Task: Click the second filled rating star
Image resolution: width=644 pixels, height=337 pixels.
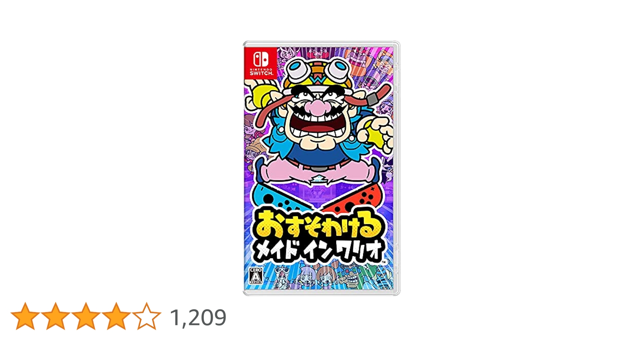Action: click(x=55, y=316)
